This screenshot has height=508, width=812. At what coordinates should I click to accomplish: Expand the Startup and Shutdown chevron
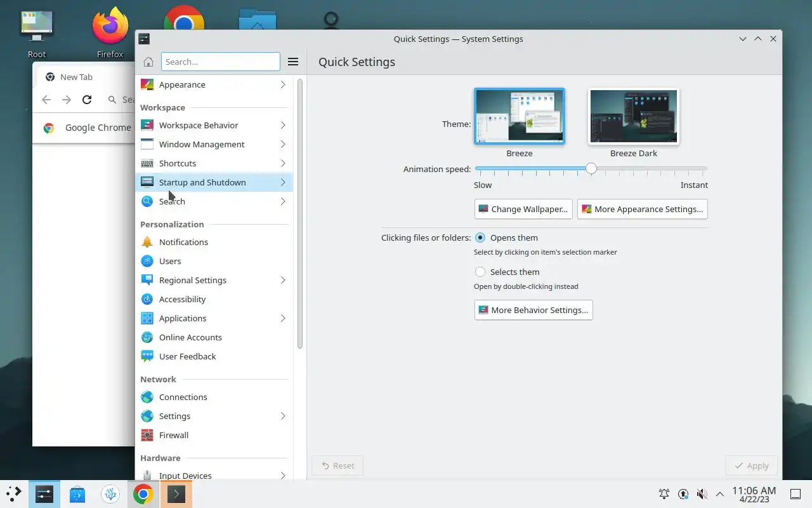coord(283,182)
